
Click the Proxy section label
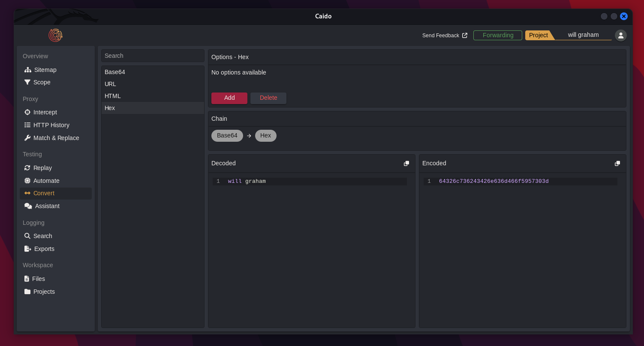30,99
